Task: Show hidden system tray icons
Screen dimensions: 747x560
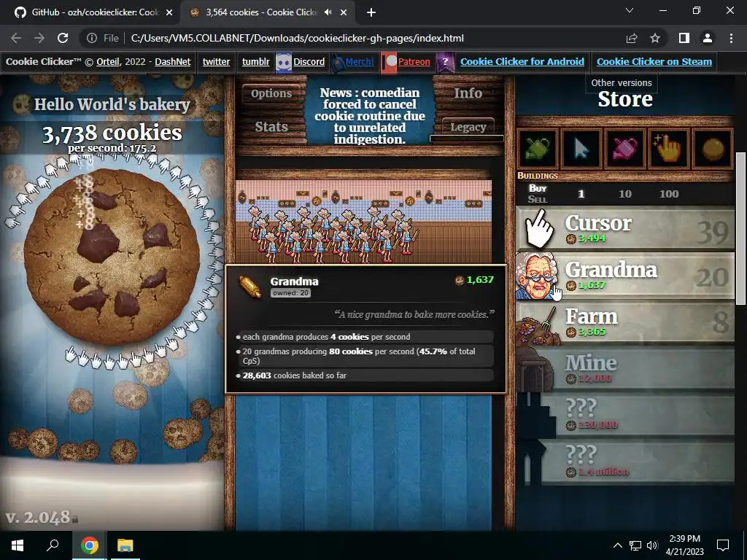Action: tap(617, 545)
